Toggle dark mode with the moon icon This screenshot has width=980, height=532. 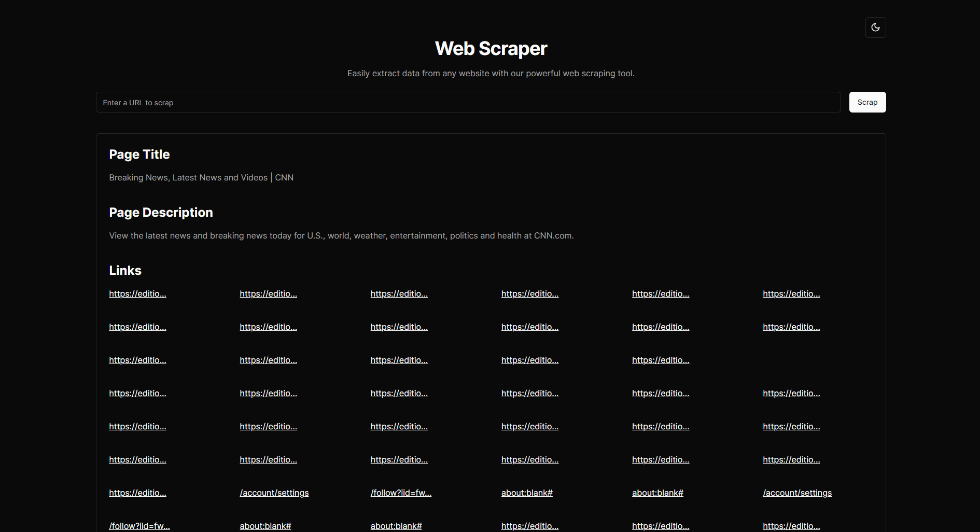coord(875,27)
